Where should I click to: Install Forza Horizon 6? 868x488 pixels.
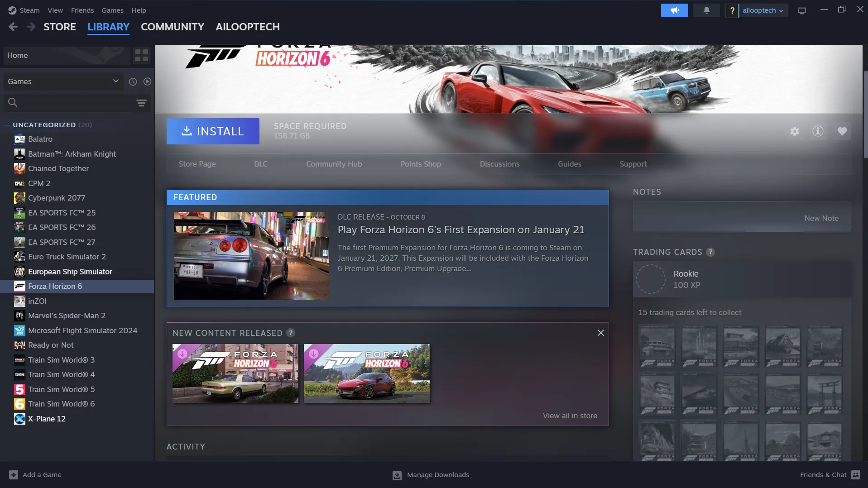click(x=213, y=131)
